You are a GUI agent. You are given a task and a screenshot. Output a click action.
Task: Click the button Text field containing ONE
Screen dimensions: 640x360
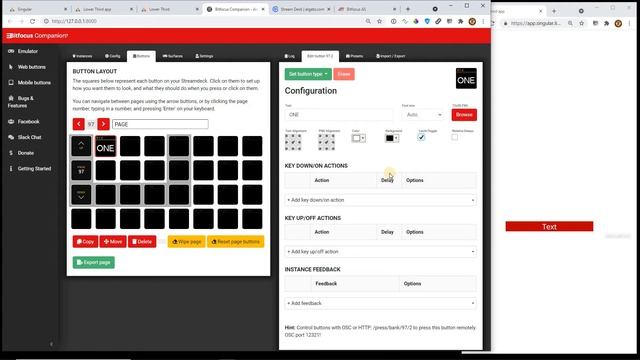tap(339, 115)
